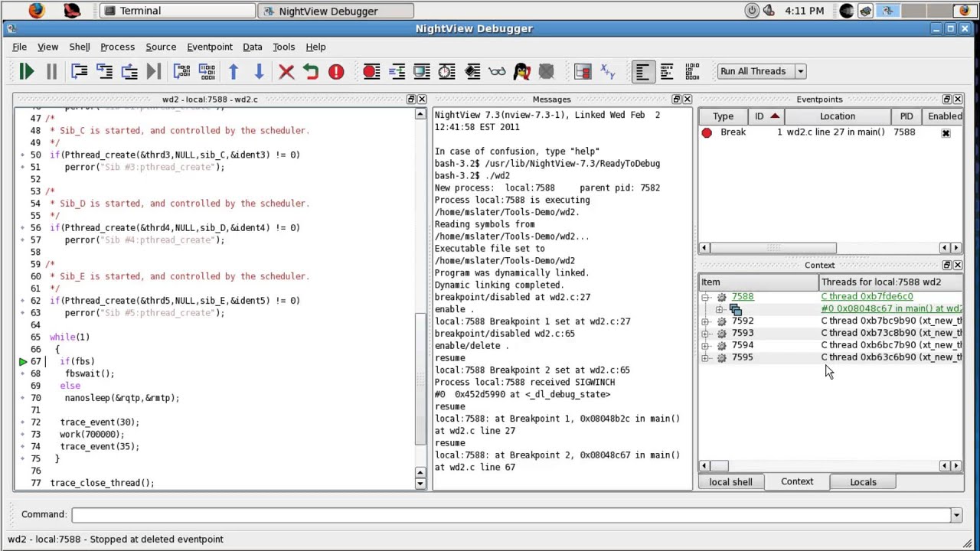The width and height of the screenshot is (980, 551).
Task: Click the Item column header in Context
Action: pos(758,282)
